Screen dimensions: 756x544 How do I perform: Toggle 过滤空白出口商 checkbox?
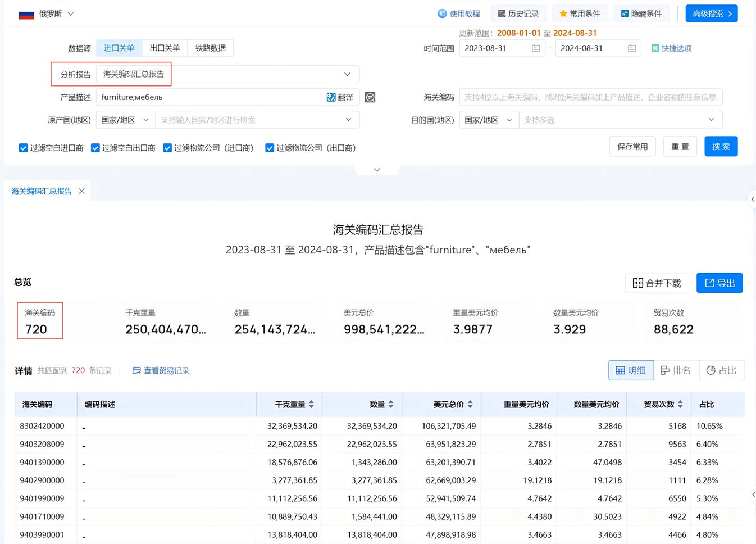coord(95,148)
